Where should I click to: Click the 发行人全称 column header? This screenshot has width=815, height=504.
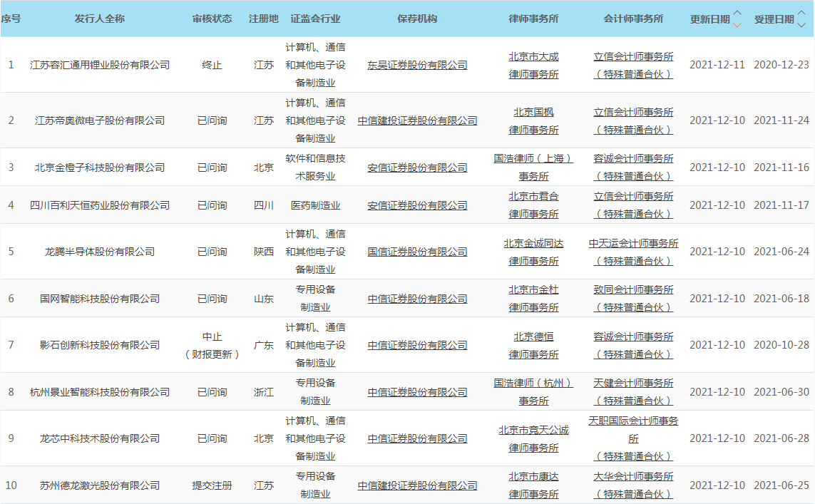coord(100,19)
